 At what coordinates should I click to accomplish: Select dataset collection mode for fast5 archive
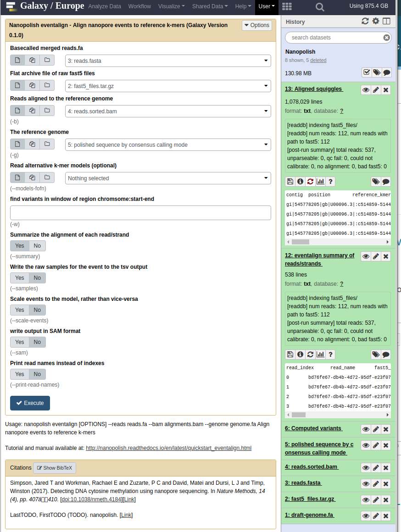pos(47,85)
